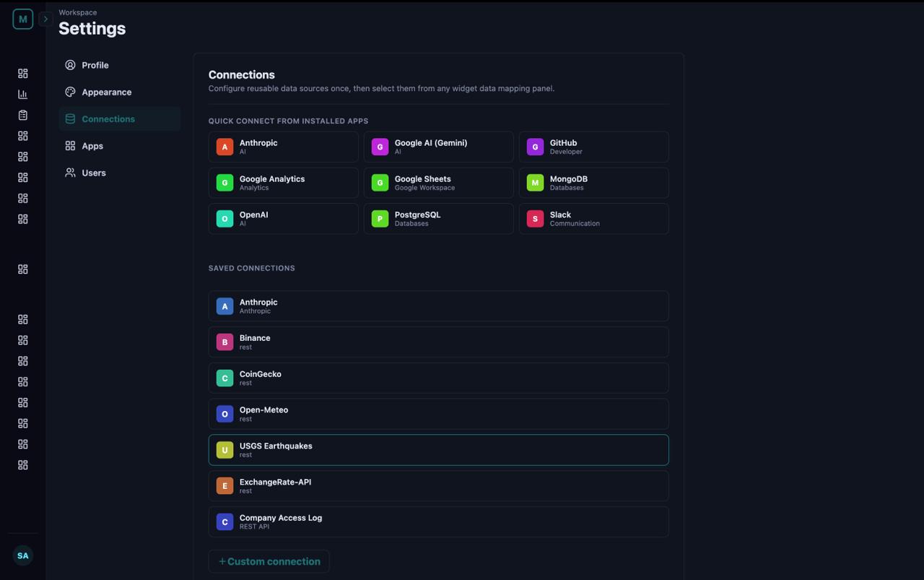Click the green Google Sheets G icon

[380, 183]
